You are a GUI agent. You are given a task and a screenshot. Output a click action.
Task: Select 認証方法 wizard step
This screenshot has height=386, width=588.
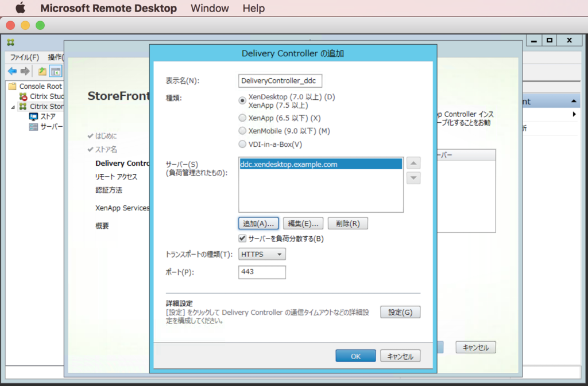[109, 190]
